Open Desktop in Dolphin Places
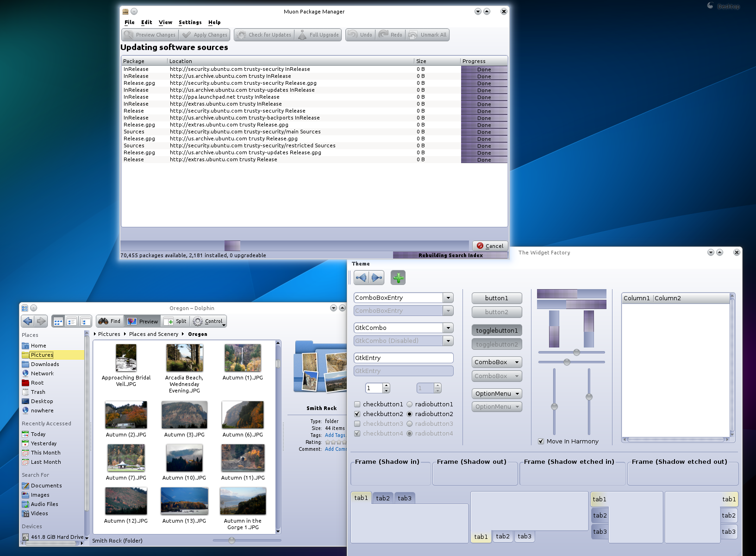The image size is (756, 556). [x=42, y=401]
